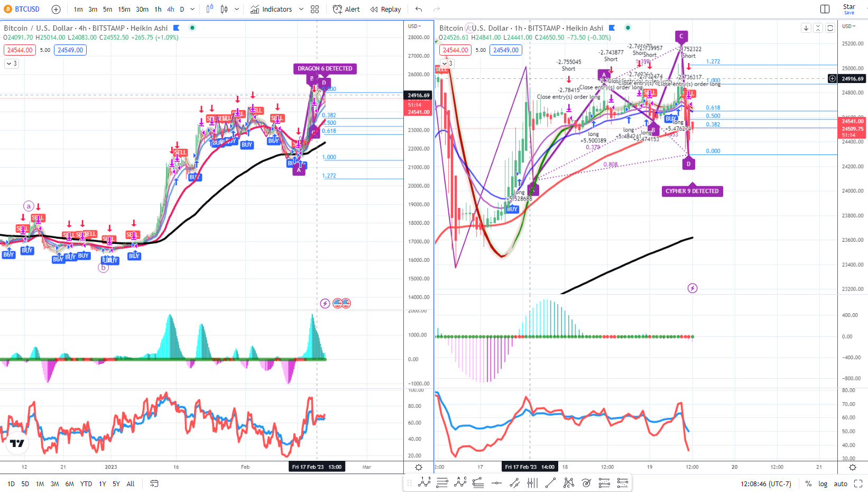Select the YTD date range
Viewport: 868px width, 492px height.
pos(86,484)
